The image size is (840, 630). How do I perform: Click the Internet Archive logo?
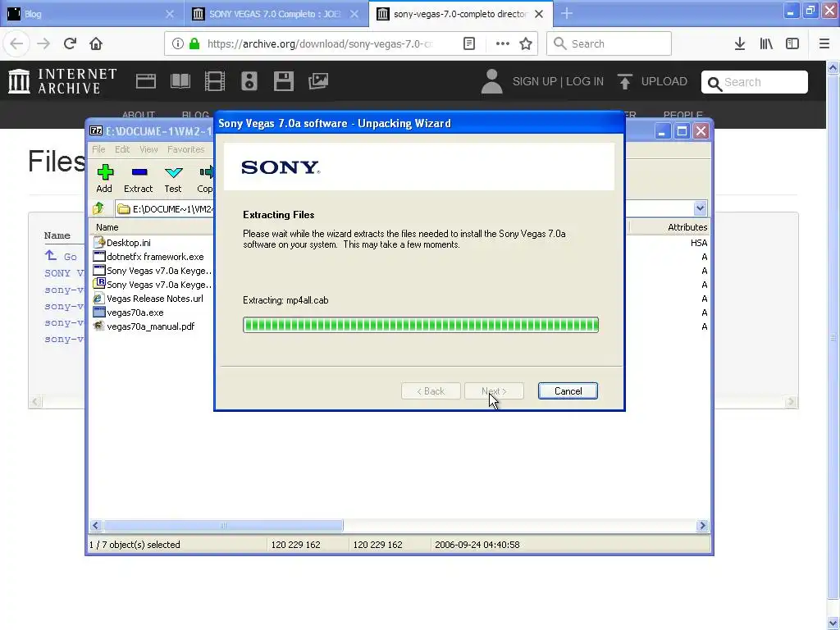(x=62, y=81)
